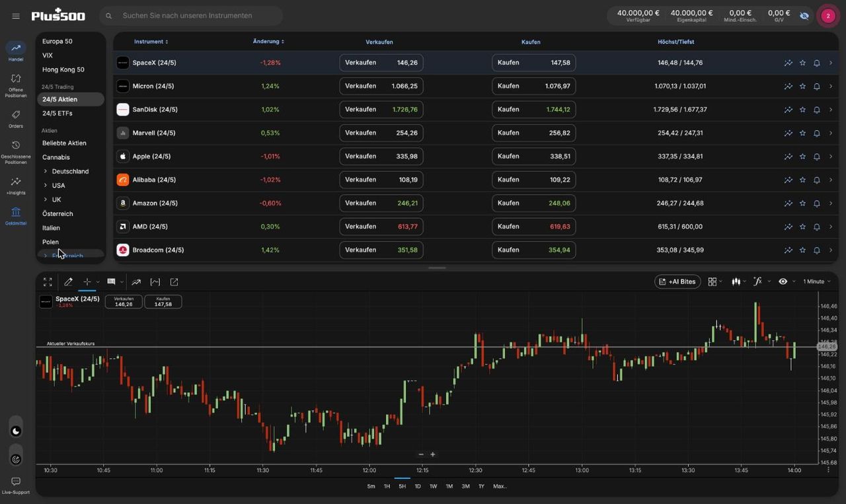The height and width of the screenshot is (504, 846).
Task: Click the instrument search field
Action: [192, 16]
